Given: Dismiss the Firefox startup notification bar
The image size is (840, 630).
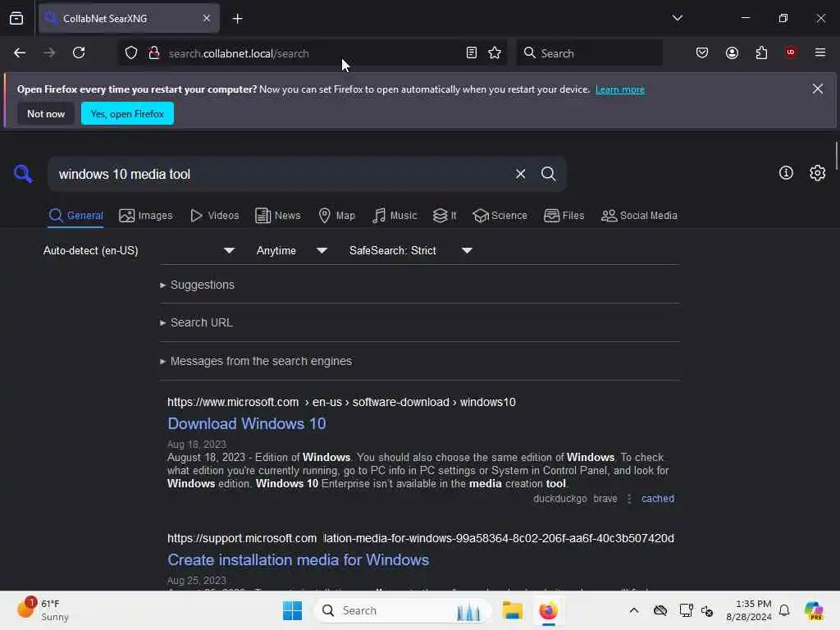Looking at the screenshot, I should click(818, 89).
